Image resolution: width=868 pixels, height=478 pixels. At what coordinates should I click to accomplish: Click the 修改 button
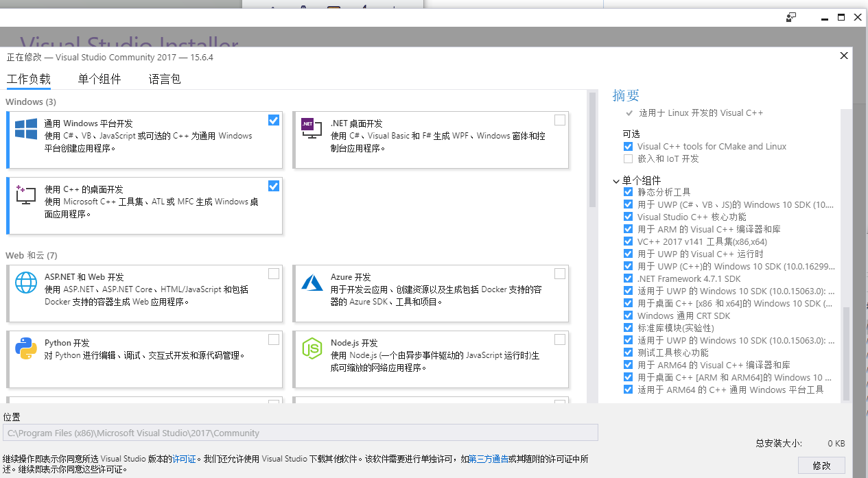(x=821, y=466)
